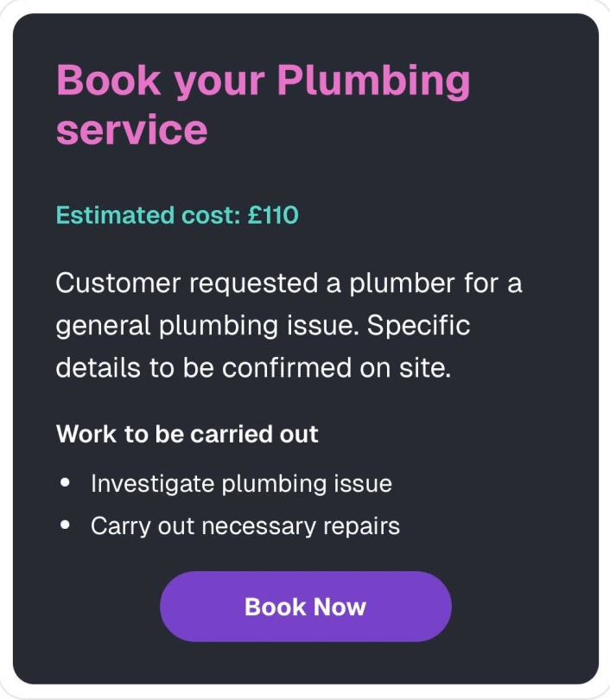Viewport: 610px width, 700px height.
Task: Click the "Book your Plumbing service" heading
Action: (263, 105)
